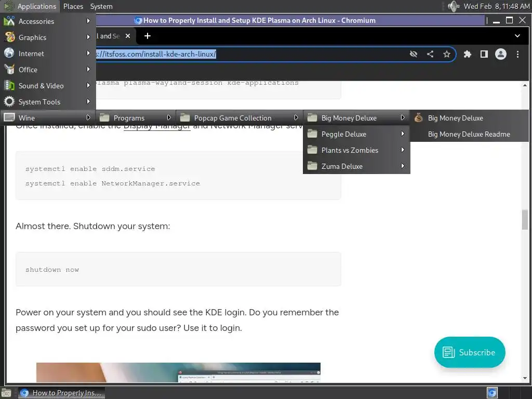This screenshot has height=399, width=532.
Task: Click the date and time clock
Action: point(496,6)
